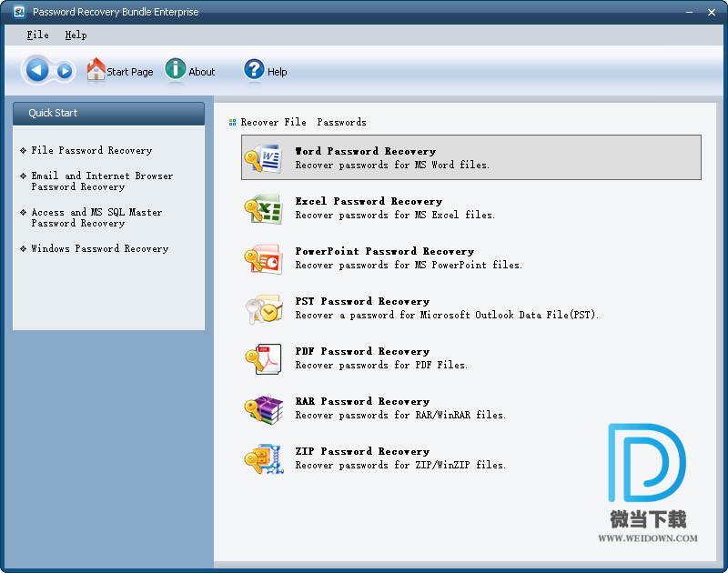Click the Start Page house icon

click(96, 70)
